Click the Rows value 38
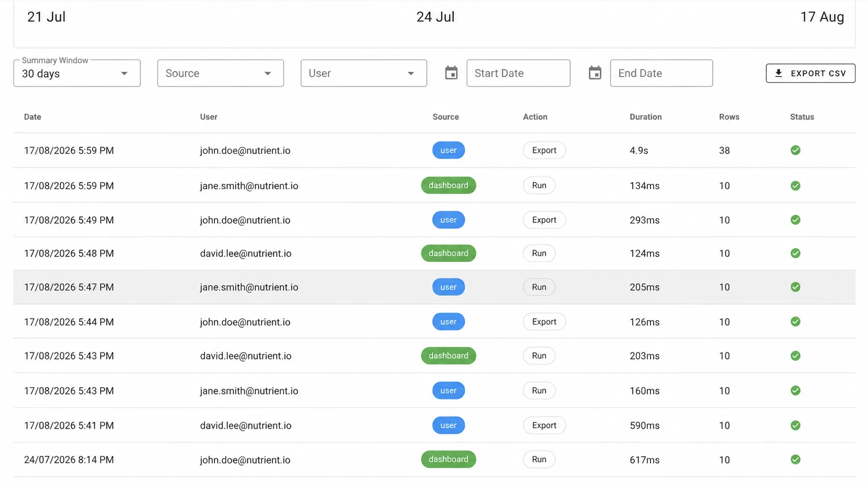This screenshot has width=868, height=489. click(x=724, y=151)
